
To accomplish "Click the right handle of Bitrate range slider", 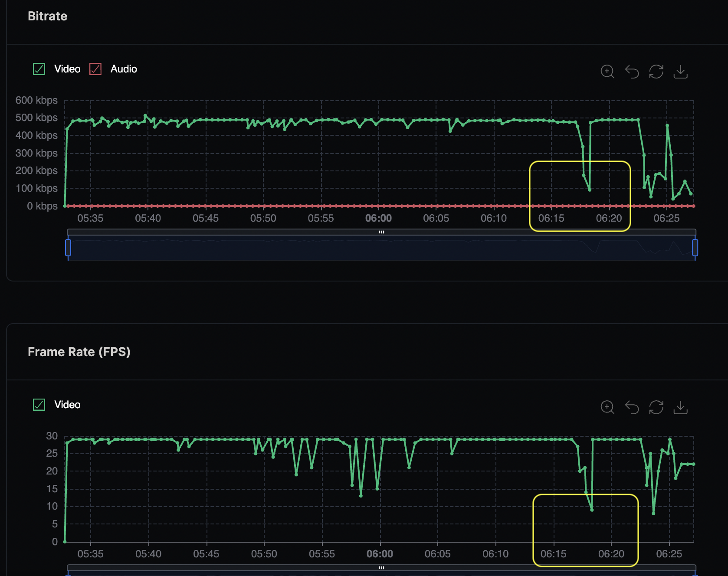I will point(695,248).
